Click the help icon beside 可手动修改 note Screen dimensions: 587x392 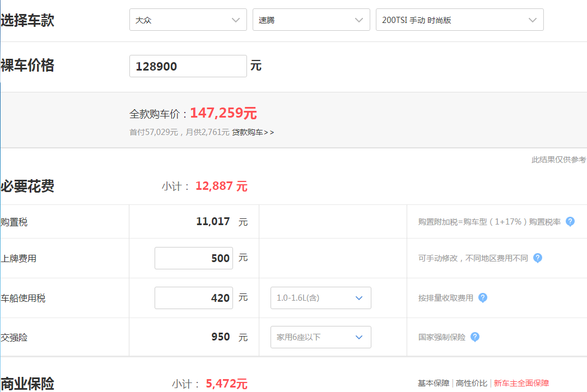(x=538, y=258)
